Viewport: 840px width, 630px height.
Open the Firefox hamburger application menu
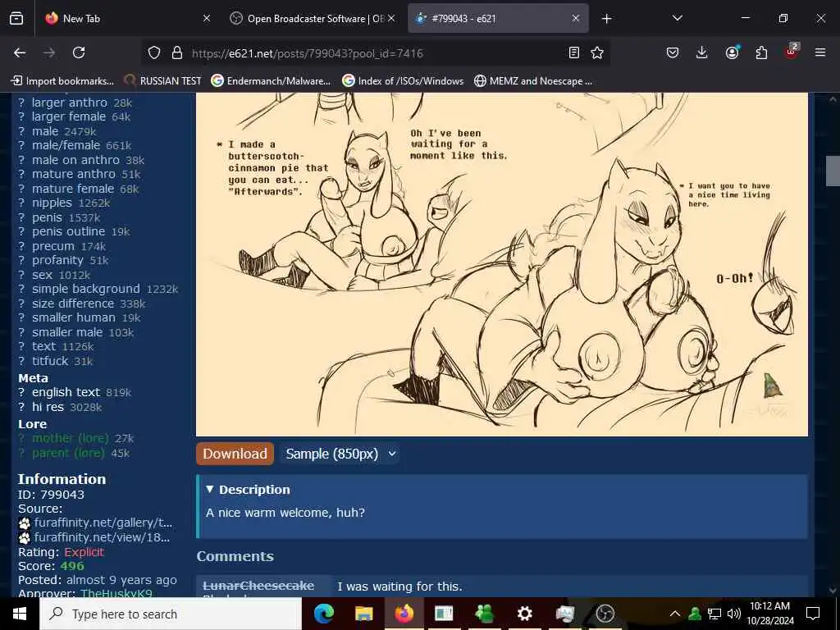pos(820,52)
